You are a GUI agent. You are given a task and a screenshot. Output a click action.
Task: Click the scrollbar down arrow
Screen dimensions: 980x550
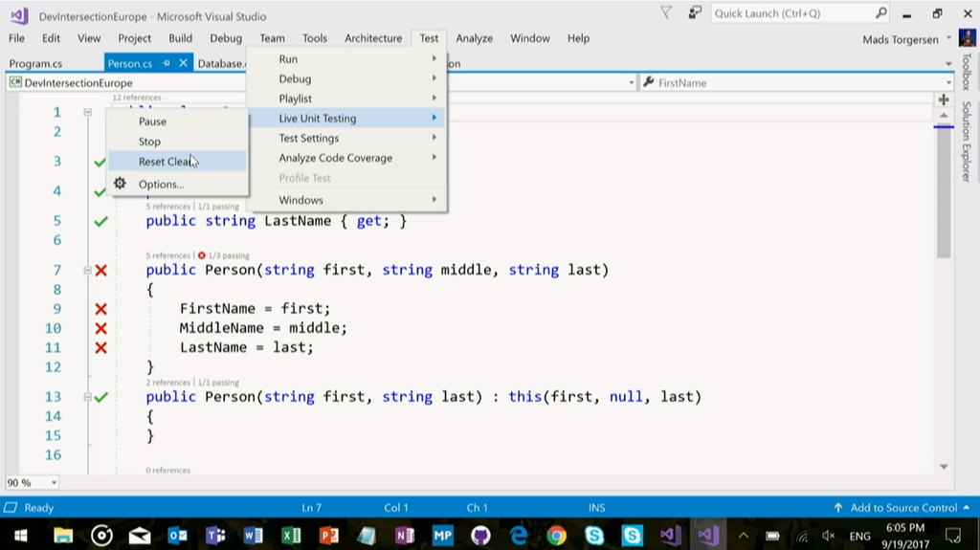click(x=944, y=466)
